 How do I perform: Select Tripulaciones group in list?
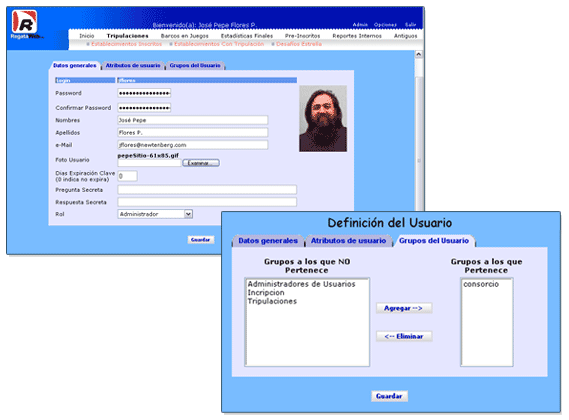click(x=272, y=301)
